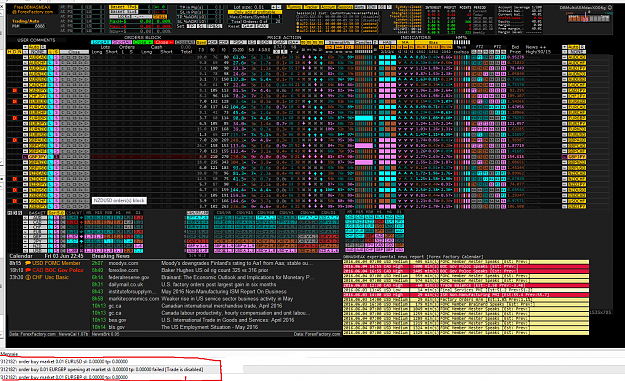Toggle the Lock in option
Viewport: 625px width, 381px height.
click(130, 17)
